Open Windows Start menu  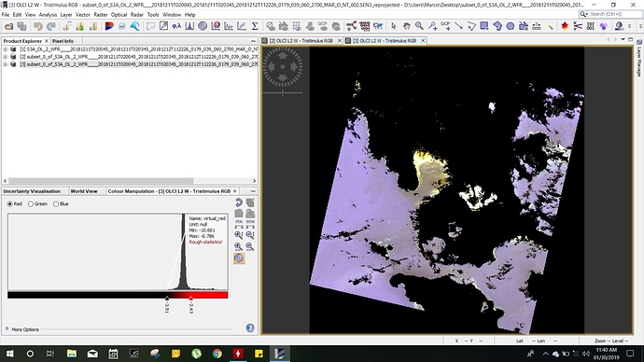tap(9, 354)
